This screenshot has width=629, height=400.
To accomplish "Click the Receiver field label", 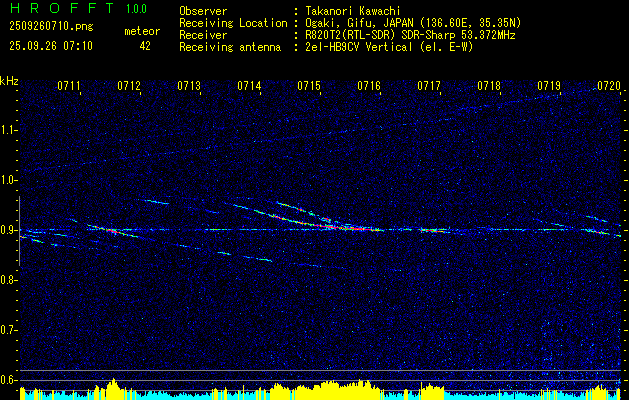I will (203, 35).
